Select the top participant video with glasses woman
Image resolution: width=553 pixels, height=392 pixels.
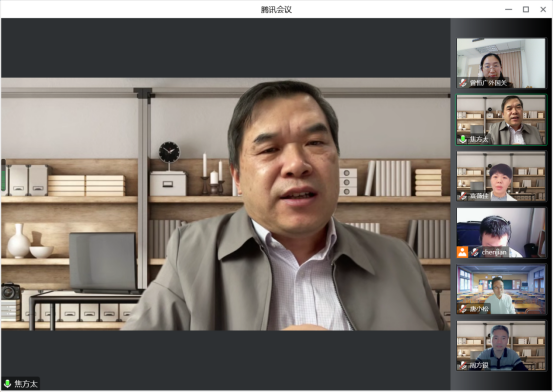click(501, 63)
